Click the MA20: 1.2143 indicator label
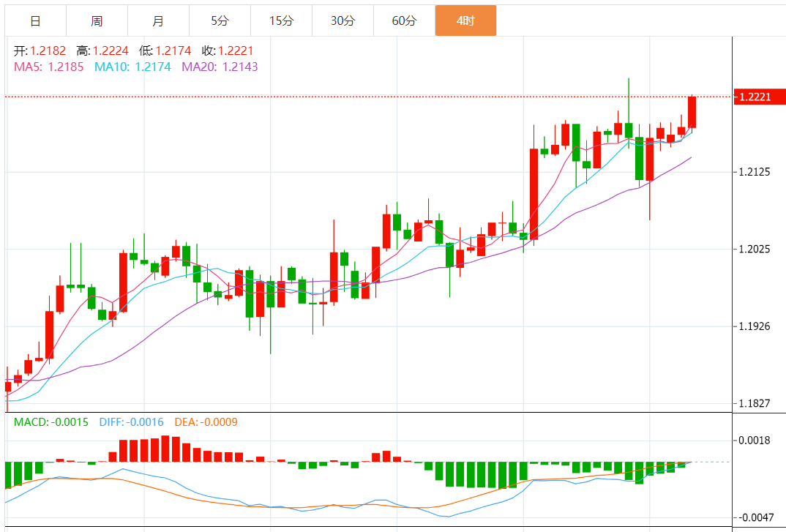Viewport: 786px width, 532px height. point(220,67)
